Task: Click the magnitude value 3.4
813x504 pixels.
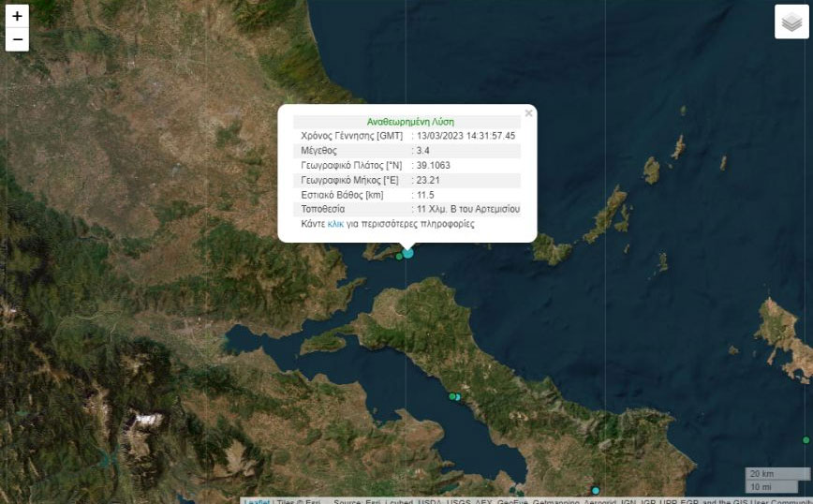Action: pyautogui.click(x=422, y=151)
